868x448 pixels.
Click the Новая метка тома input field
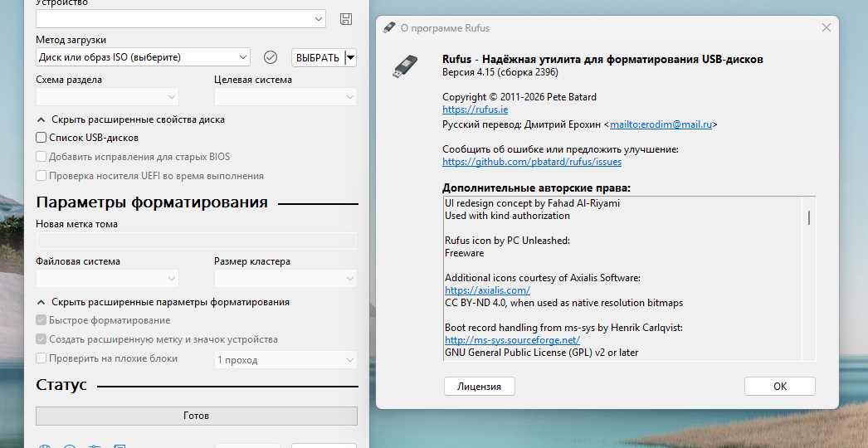[197, 241]
